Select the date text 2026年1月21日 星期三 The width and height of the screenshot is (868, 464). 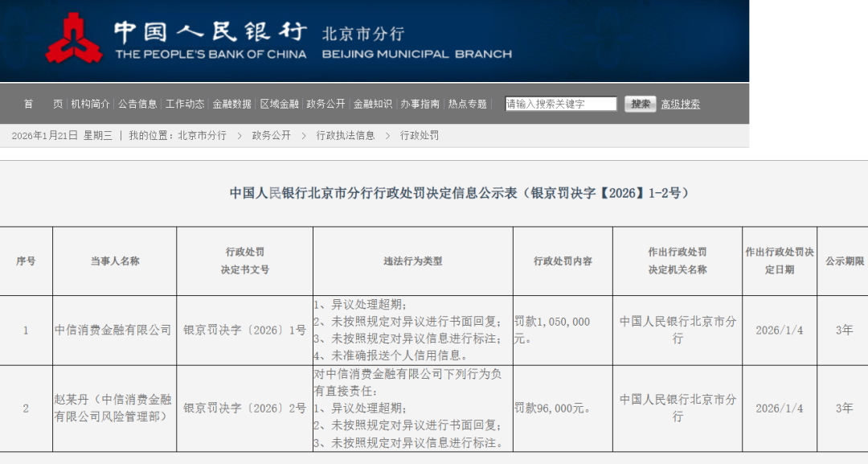(62, 136)
